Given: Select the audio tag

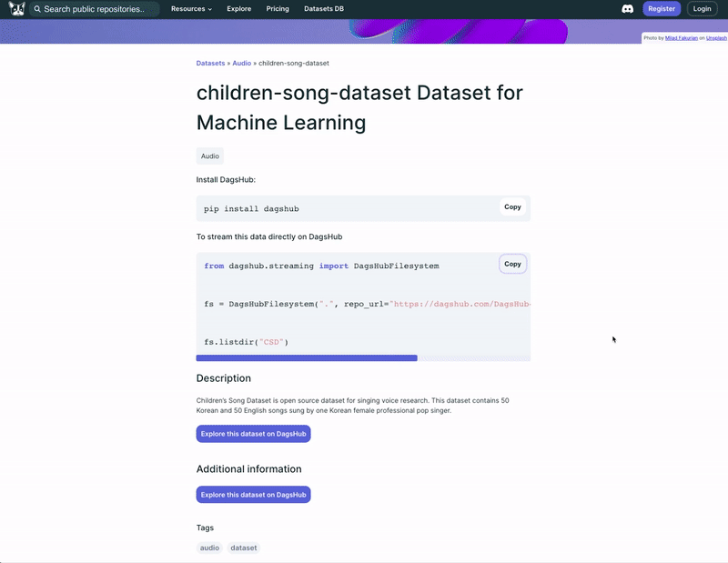Looking at the screenshot, I should pyautogui.click(x=209, y=548).
